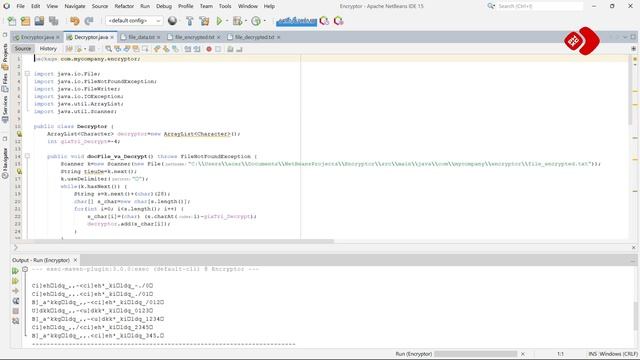The height and width of the screenshot is (360, 640).
Task: Click the New Project toolbar icon
Action: (25, 21)
